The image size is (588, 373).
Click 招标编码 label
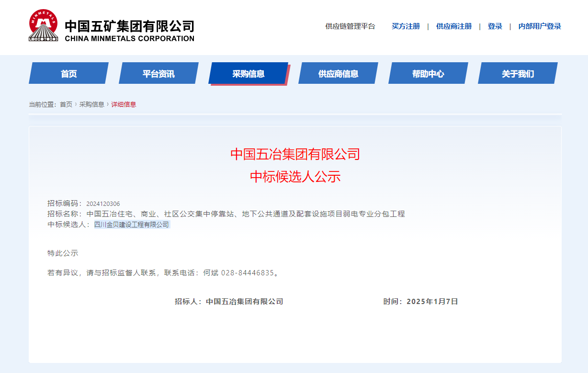click(65, 203)
